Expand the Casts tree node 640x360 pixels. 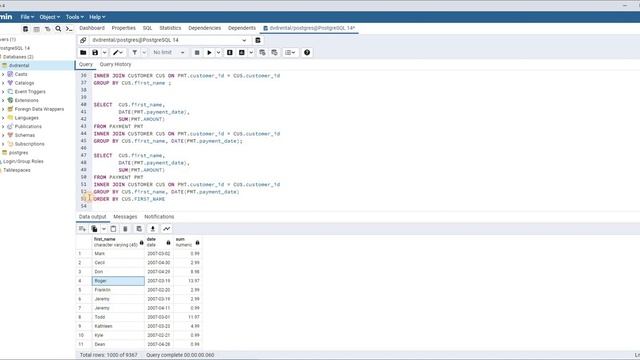tap(3, 74)
